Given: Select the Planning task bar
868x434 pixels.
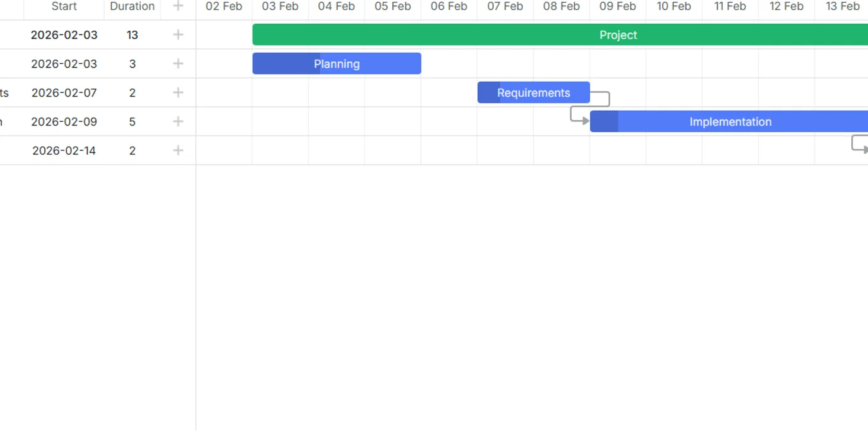Looking at the screenshot, I should (x=337, y=64).
